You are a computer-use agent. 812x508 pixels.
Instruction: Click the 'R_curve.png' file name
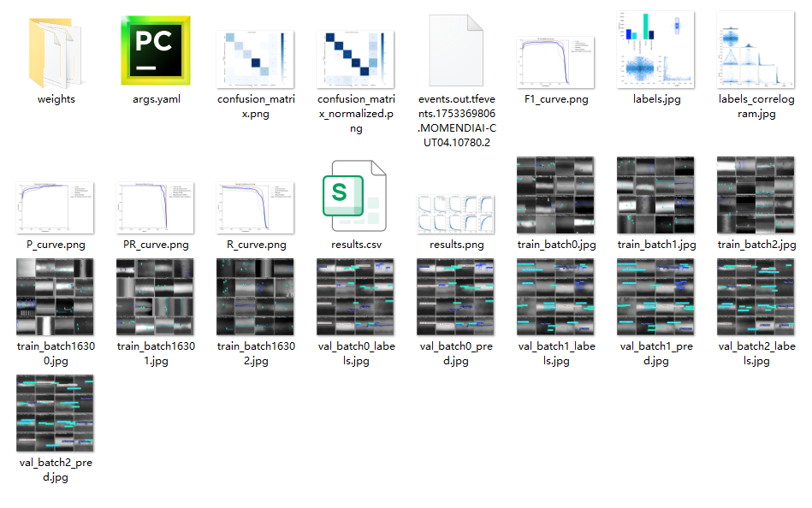point(257,245)
